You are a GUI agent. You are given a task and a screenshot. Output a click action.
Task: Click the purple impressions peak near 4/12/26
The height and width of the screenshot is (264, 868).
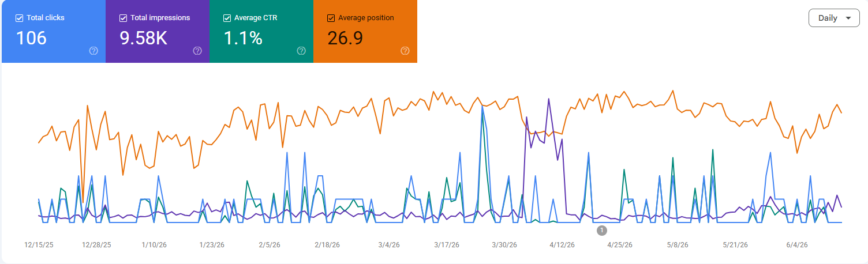click(x=548, y=99)
